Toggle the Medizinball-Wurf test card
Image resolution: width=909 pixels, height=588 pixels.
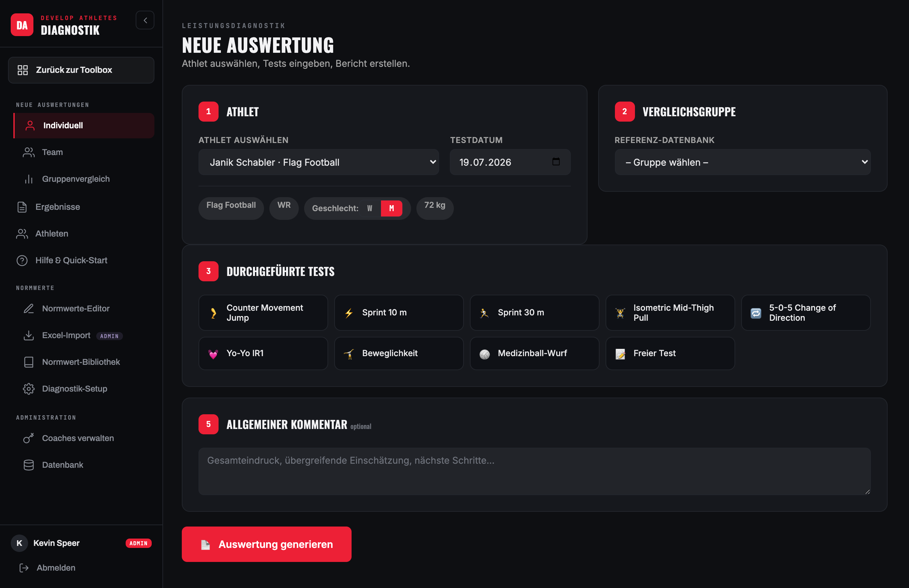pos(534,353)
